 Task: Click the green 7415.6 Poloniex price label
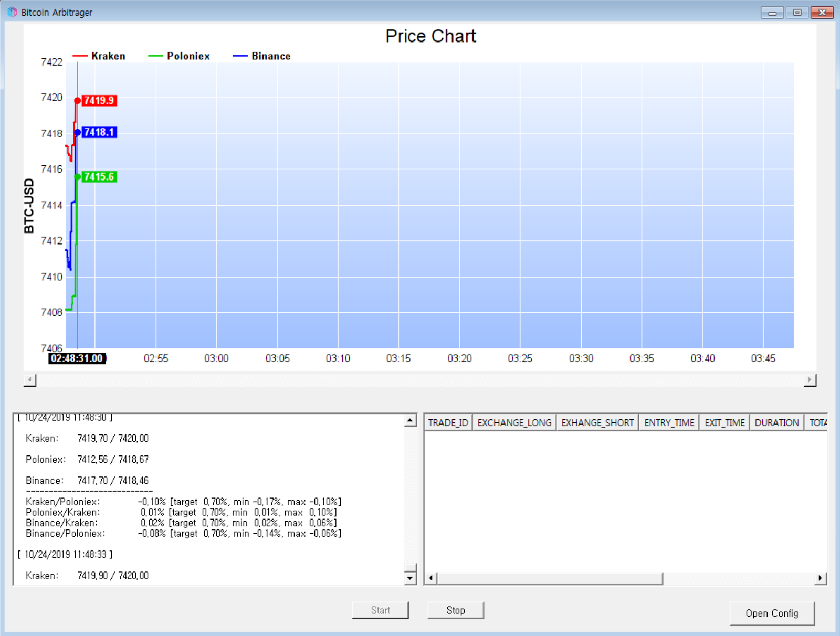pyautogui.click(x=99, y=177)
